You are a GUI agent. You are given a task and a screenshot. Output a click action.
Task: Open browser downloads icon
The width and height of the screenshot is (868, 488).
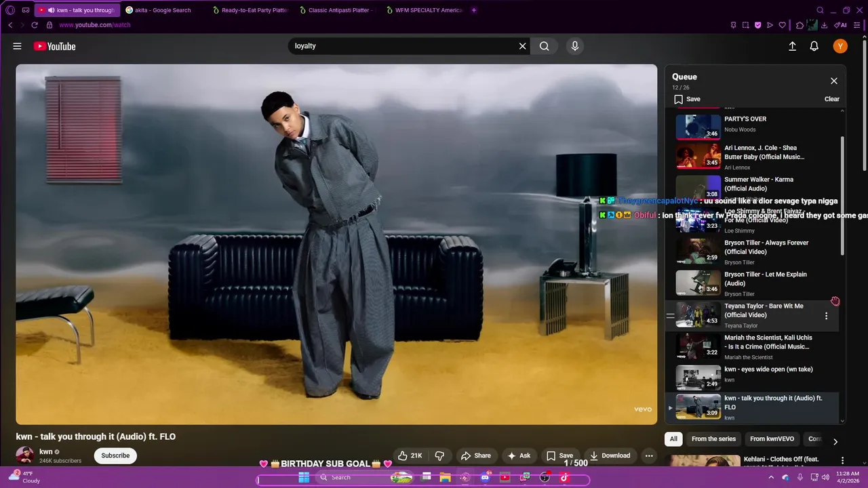(x=824, y=25)
